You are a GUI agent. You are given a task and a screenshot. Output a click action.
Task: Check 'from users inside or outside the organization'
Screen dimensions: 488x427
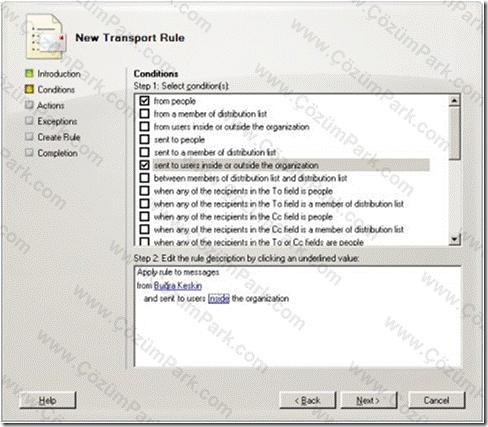(x=144, y=127)
